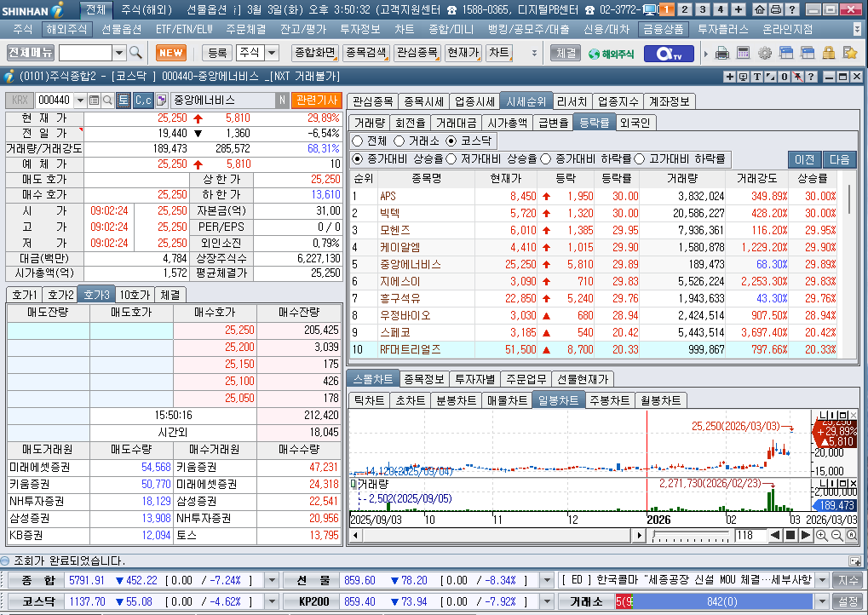Image resolution: width=868 pixels, height=615 pixels.
Task: Toggle the N button beside the stock name
Action: 282,101
